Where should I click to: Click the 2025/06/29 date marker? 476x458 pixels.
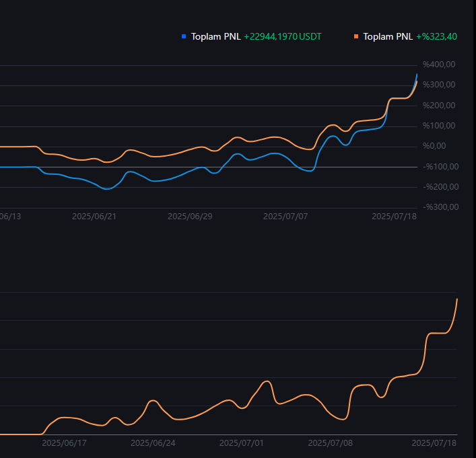(x=190, y=217)
